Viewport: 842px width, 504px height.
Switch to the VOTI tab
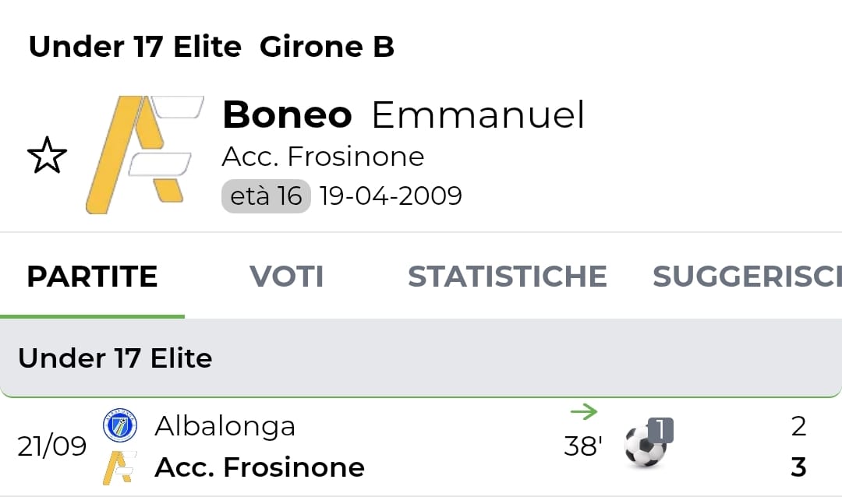[287, 277]
